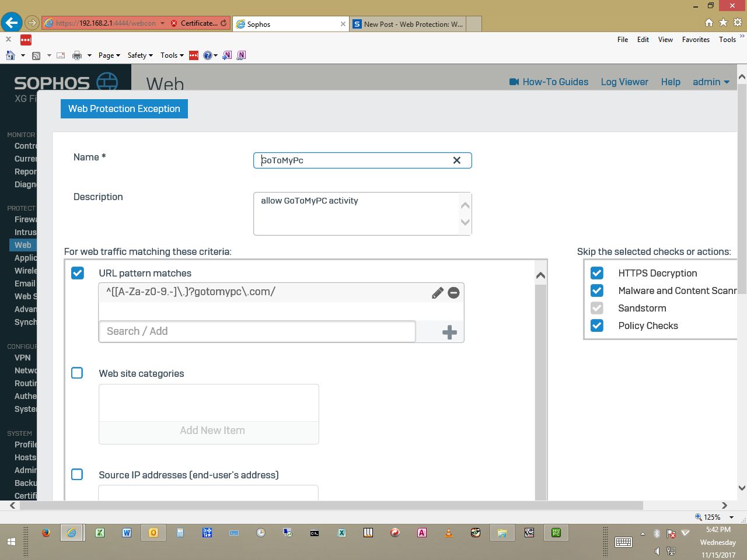Click the red Certificate error icon
The width and height of the screenshot is (747, 560).
click(174, 23)
